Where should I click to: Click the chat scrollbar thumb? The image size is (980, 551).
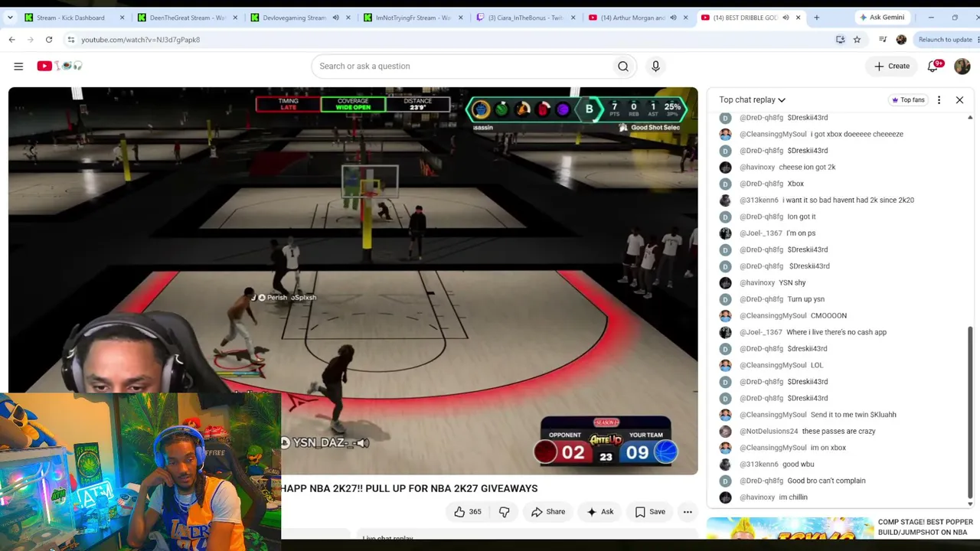pos(970,412)
